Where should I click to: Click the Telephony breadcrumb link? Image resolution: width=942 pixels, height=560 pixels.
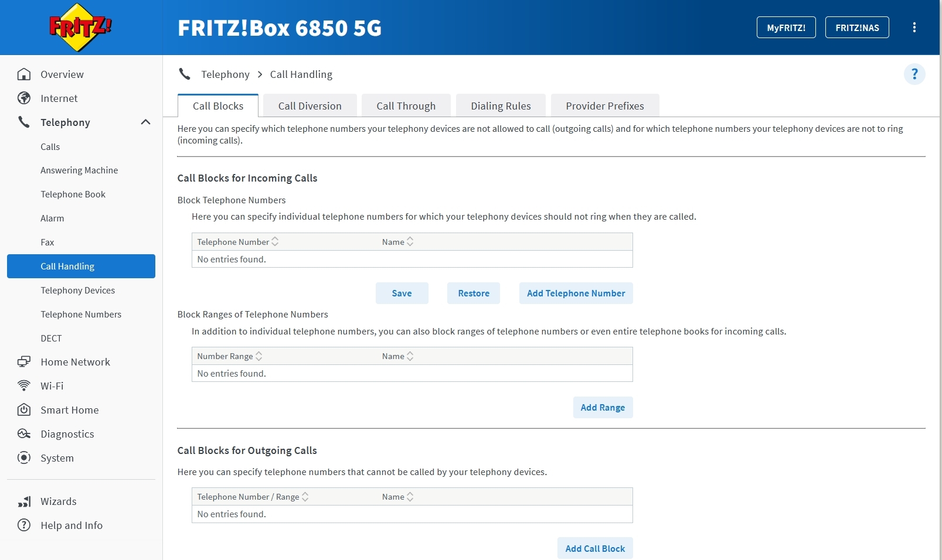pos(225,74)
